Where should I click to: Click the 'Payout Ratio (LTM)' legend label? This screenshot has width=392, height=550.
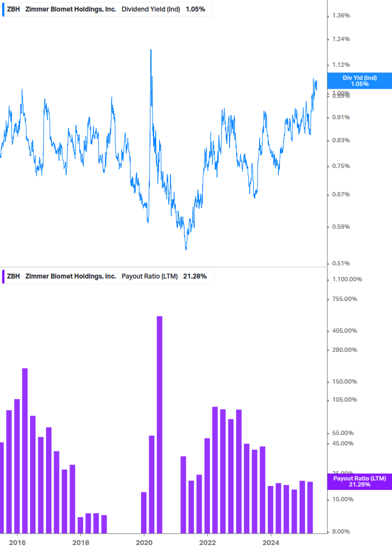click(x=150, y=276)
